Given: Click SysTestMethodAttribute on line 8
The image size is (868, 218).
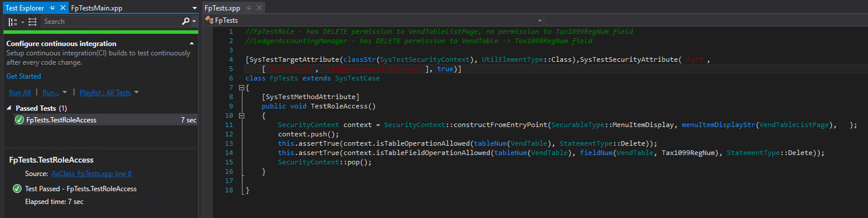Looking at the screenshot, I should [311, 97].
